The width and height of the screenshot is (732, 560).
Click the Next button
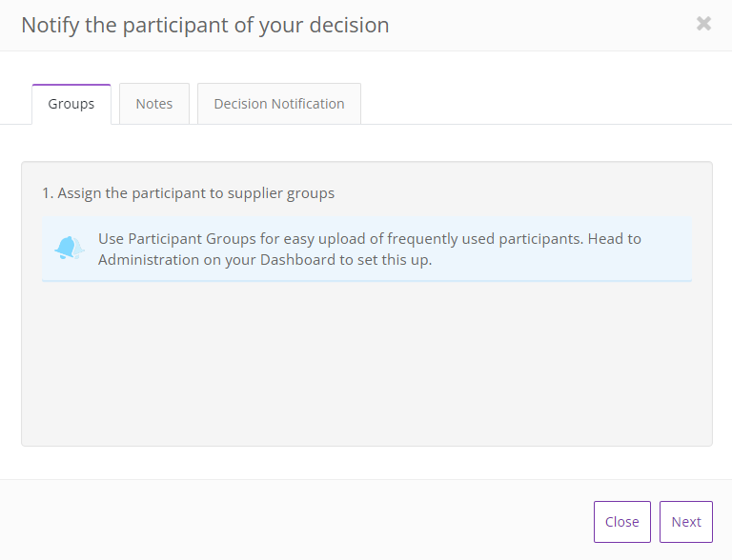click(686, 522)
